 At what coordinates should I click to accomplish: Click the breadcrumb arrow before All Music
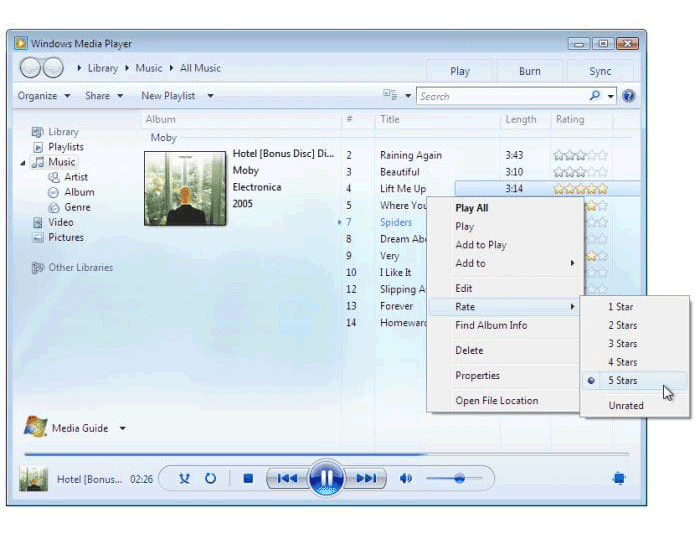click(171, 68)
